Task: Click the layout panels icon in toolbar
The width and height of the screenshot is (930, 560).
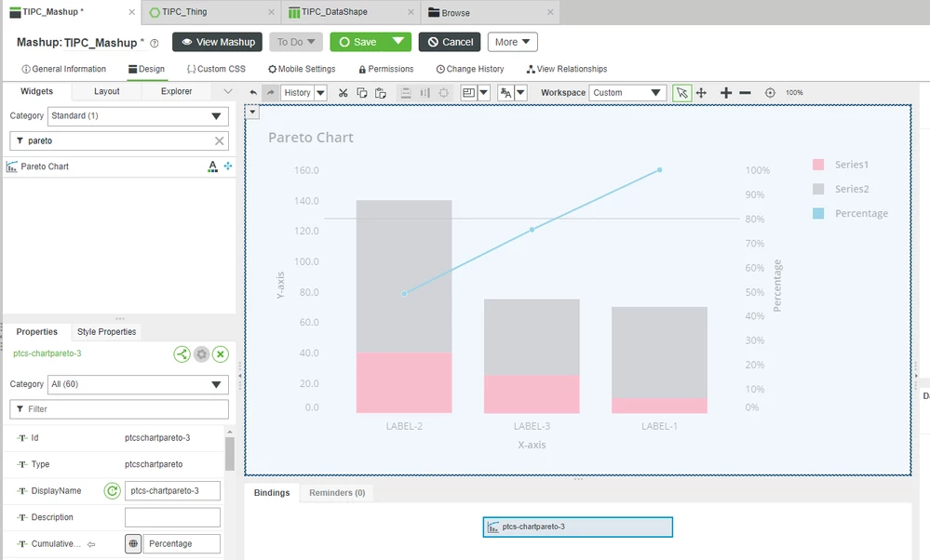Action: tap(468, 92)
